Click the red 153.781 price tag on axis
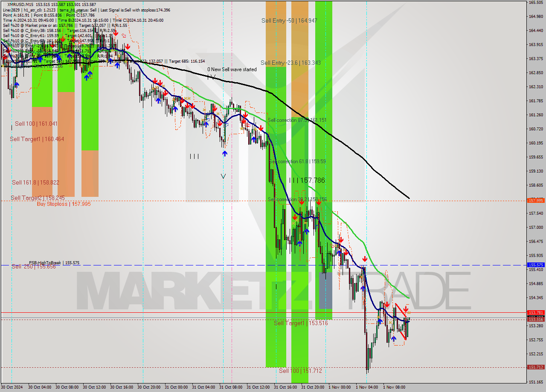Image resolution: width=546 pixels, height=392 pixels. pos(536,312)
